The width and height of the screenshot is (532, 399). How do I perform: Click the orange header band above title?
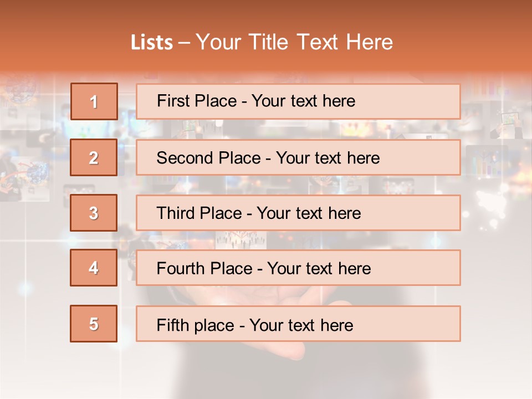coord(266,14)
